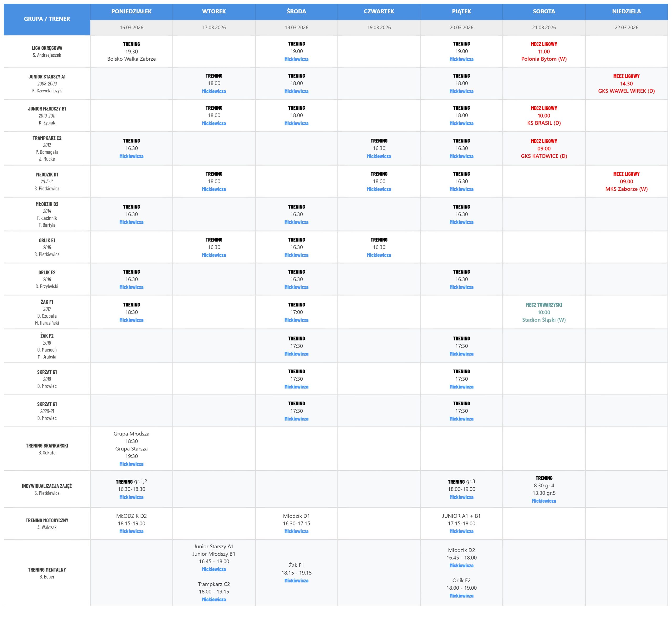Select the PONIEDZIAŁEK column header
This screenshot has height=623, width=672.
point(131,12)
